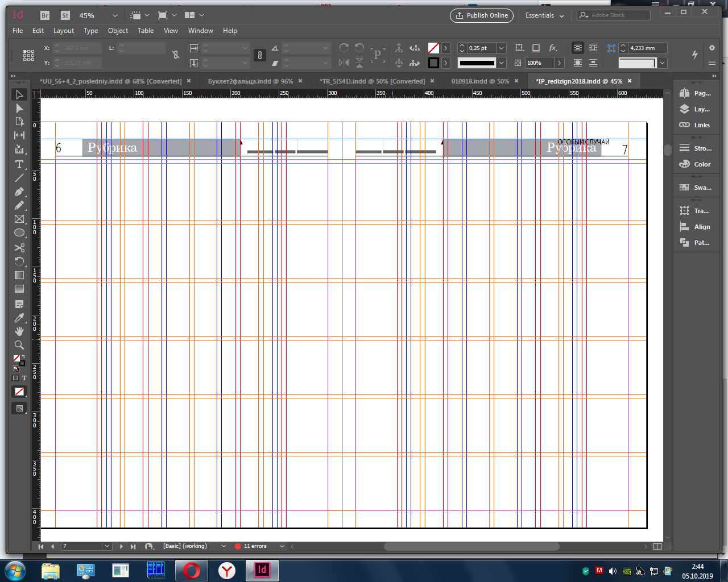Viewport: 728px width, 582px height.
Task: Swap fill and stroke in toolbox
Action: click(23, 357)
